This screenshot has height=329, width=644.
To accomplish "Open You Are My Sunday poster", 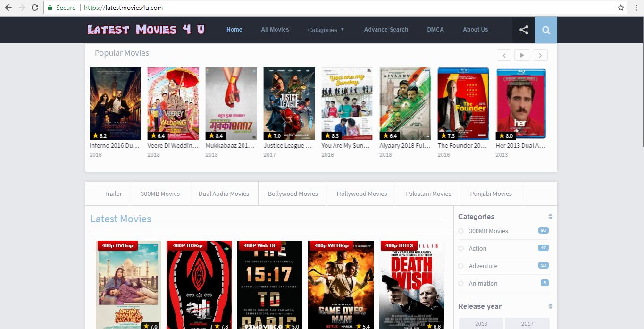I will tap(347, 103).
